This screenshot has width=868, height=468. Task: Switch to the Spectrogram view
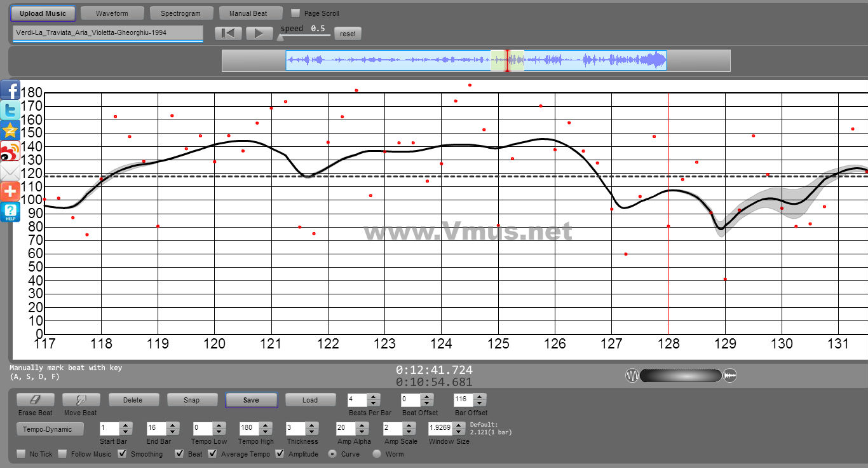[x=180, y=13]
